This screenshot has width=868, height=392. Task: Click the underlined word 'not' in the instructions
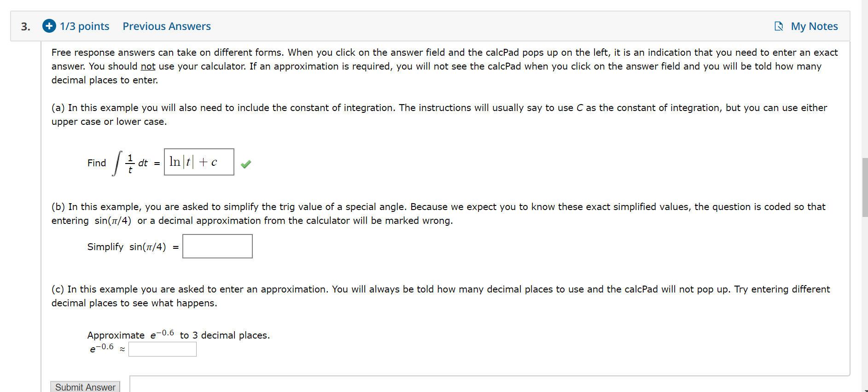point(148,66)
